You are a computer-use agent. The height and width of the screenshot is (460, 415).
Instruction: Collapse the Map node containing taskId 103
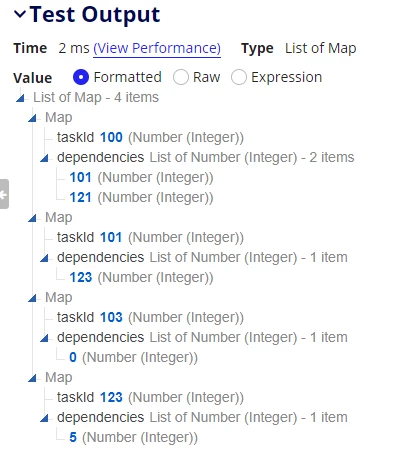(x=32, y=298)
